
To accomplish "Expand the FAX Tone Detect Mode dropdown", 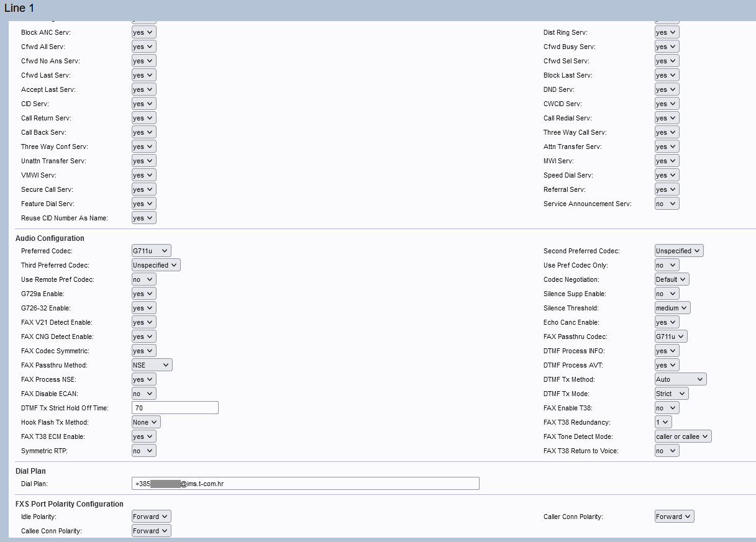I will pos(683,436).
